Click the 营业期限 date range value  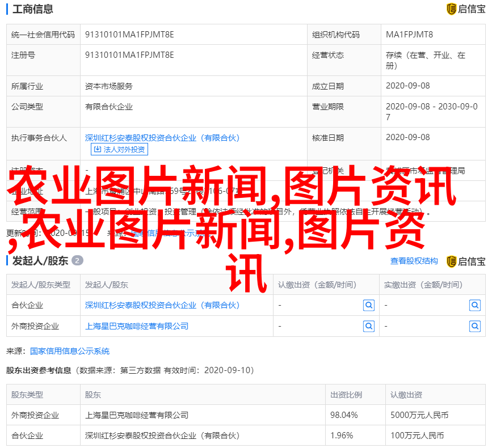432,112
